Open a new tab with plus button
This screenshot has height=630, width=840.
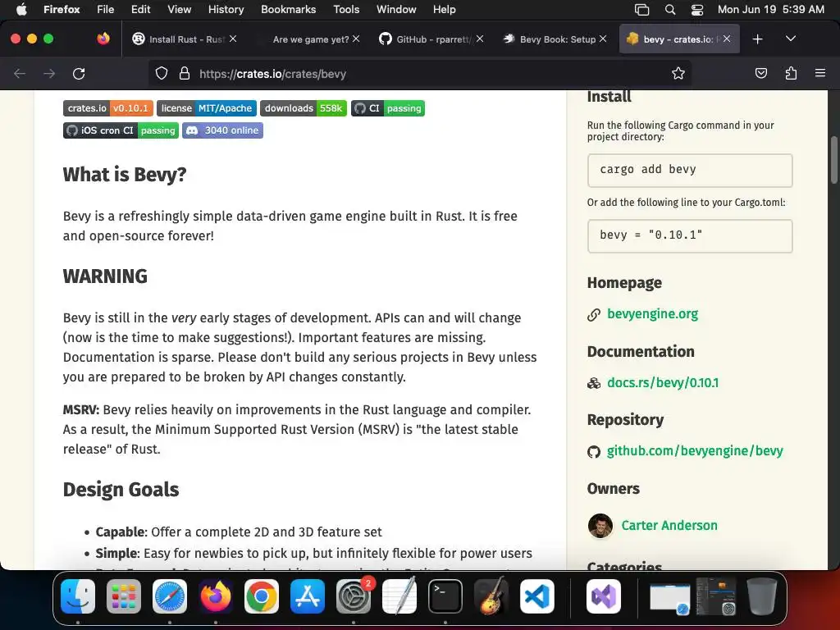point(757,39)
